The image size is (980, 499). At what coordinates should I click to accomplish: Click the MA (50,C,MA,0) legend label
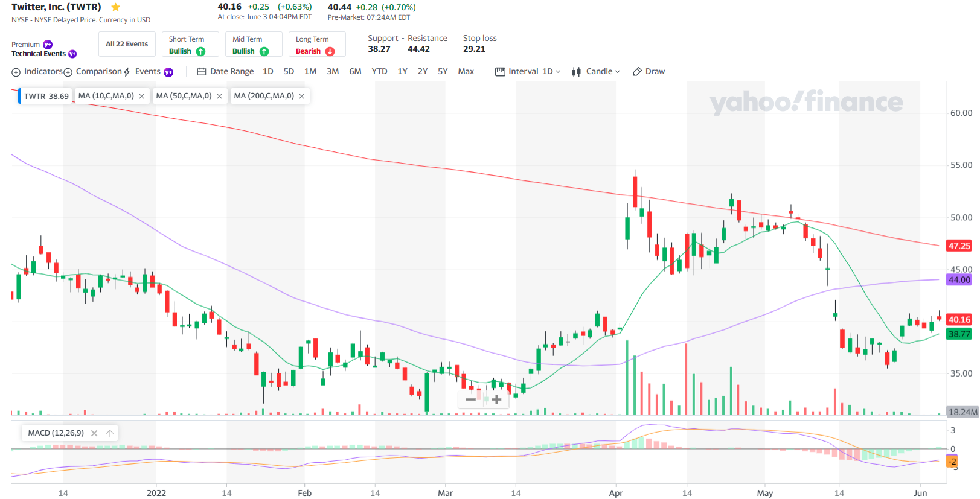tap(184, 96)
